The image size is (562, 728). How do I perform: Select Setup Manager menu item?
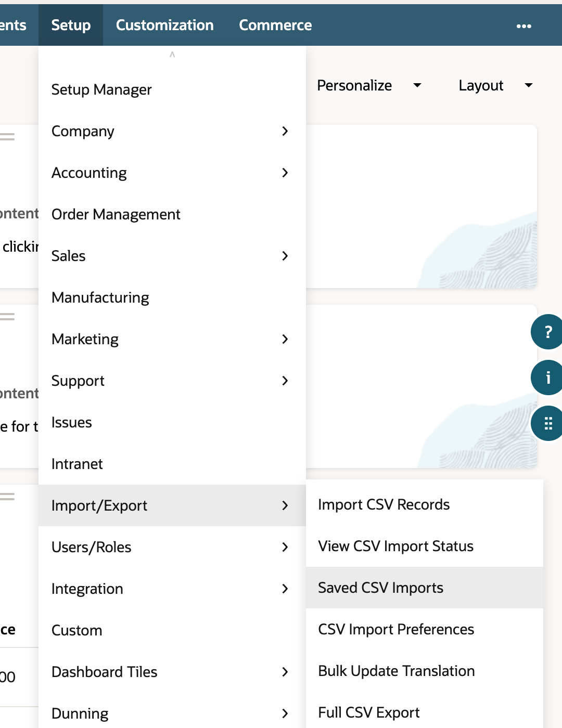172,89
